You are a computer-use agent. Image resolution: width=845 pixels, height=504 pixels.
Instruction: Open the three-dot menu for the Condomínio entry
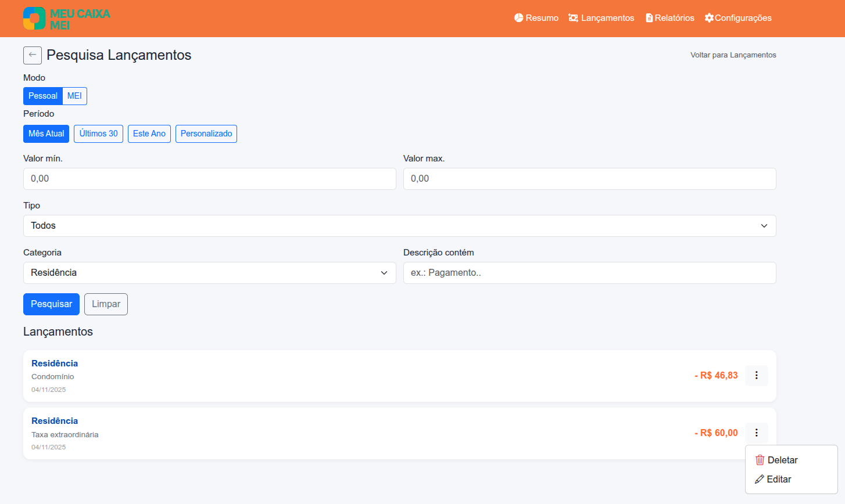(x=756, y=376)
